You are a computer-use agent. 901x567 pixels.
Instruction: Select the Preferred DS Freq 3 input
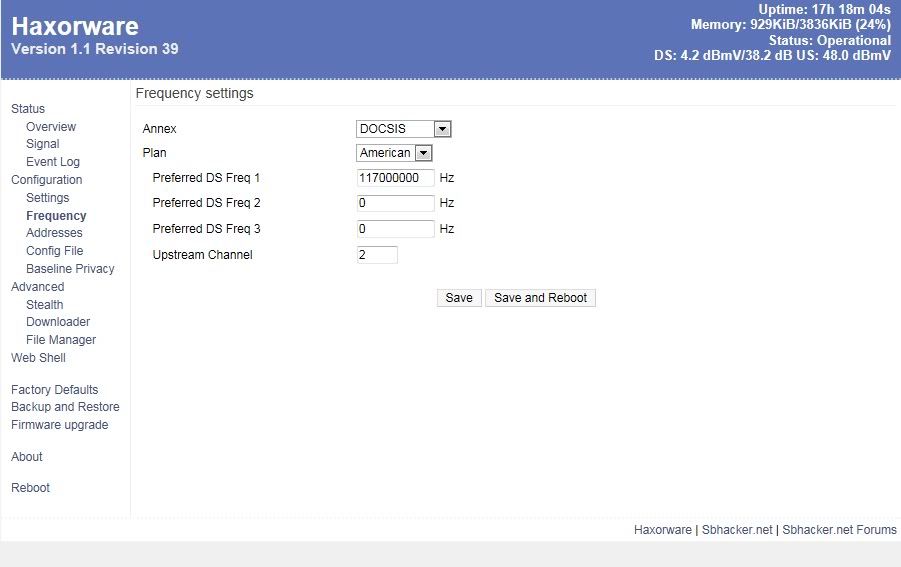tap(395, 229)
